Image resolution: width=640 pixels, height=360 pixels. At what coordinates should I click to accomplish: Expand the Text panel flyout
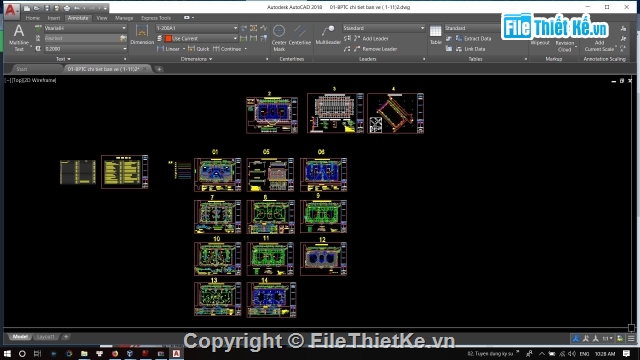[63, 59]
